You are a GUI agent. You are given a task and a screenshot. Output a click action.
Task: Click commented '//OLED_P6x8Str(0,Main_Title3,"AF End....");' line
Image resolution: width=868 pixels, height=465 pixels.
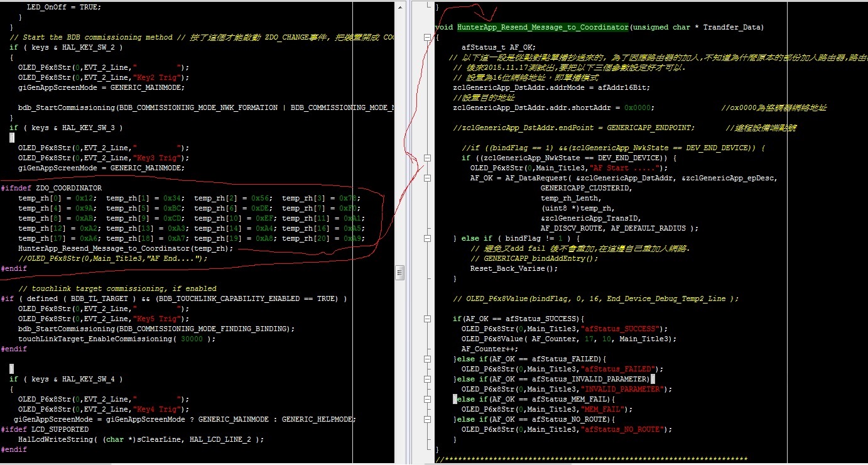pos(112,258)
